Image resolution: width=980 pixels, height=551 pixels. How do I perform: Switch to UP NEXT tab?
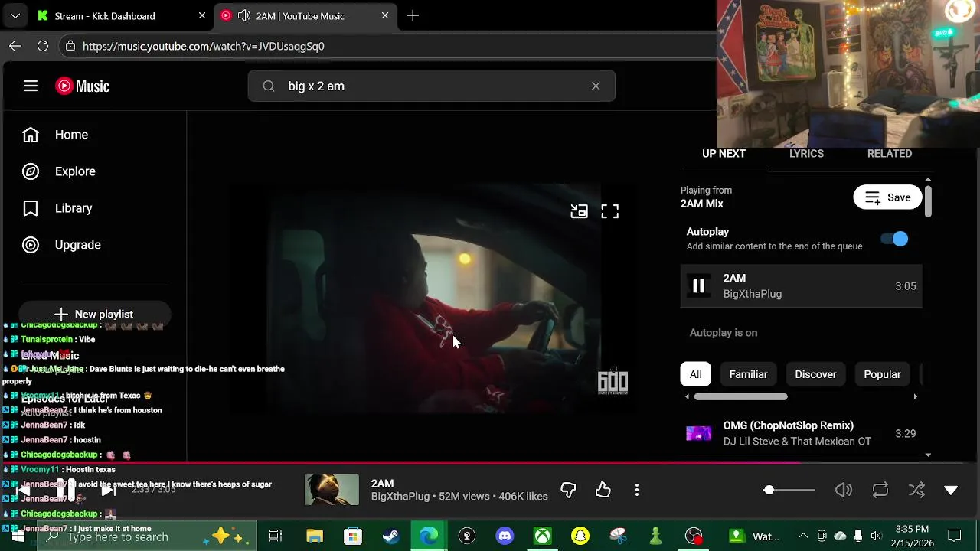tap(724, 154)
